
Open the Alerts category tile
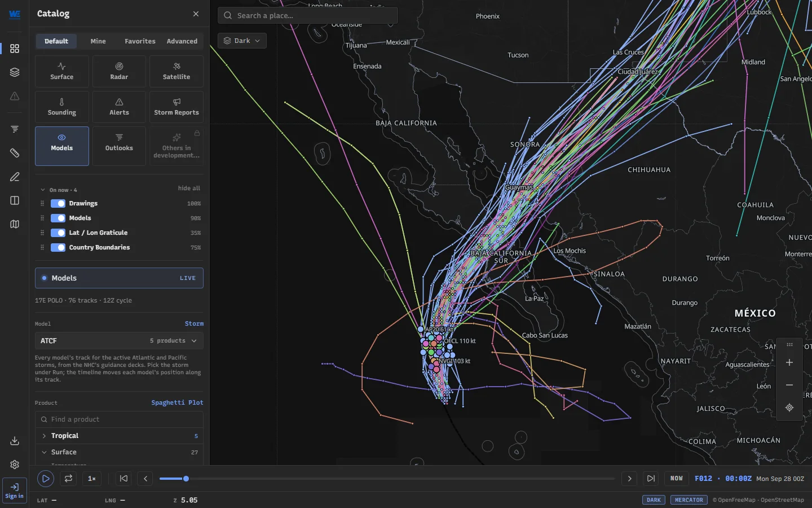pyautogui.click(x=119, y=107)
